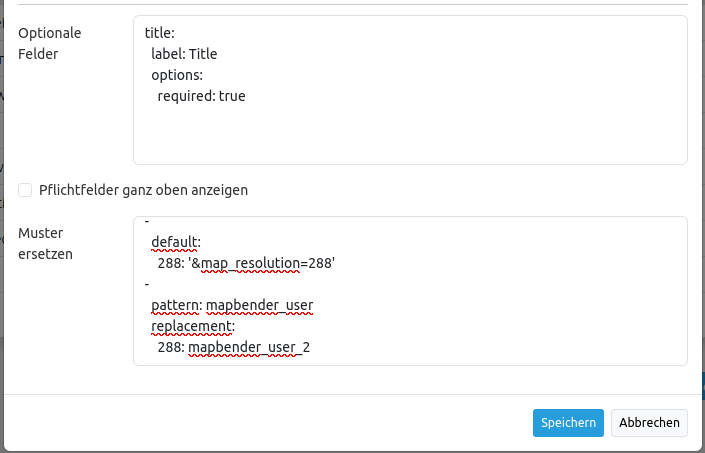Screen dimensions: 705x453
Task: Place cursor on 'required: true' line
Action: pos(201,96)
